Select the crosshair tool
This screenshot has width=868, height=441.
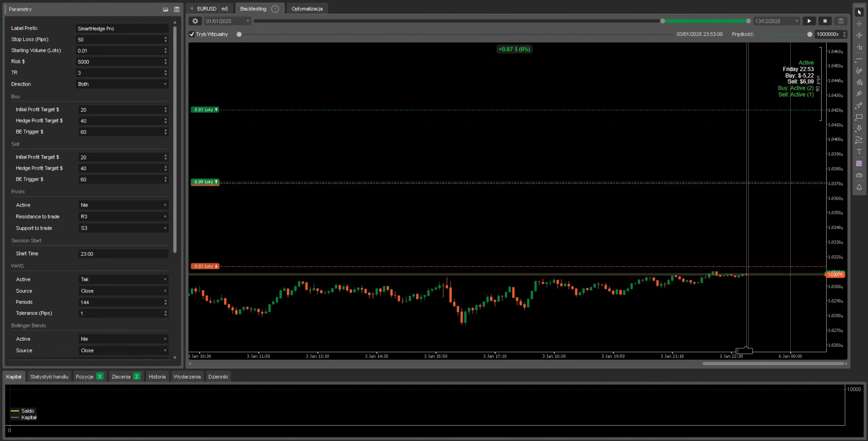859,24
